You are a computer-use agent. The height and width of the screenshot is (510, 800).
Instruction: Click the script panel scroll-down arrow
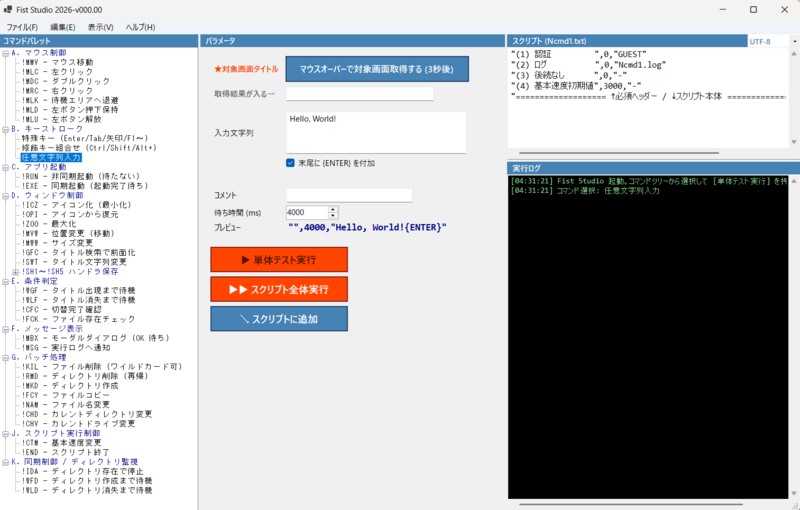click(x=794, y=142)
